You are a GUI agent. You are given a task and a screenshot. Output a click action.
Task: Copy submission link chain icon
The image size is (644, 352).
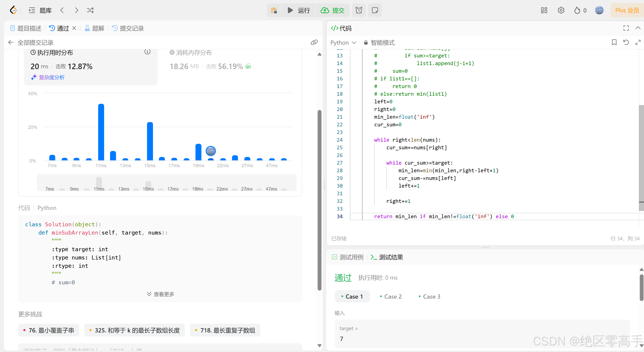pyautogui.click(x=314, y=43)
